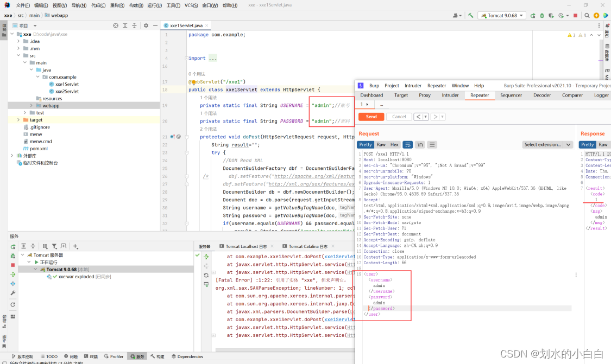611x364 pixels.
Task: Add a service with plus icon
Action: (x=75, y=246)
